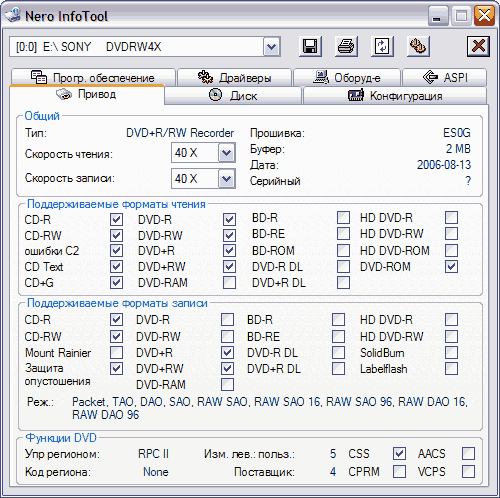Toggle the read BD-ROM checkbox
Image resolution: width=500 pixels, height=498 pixels.
tap(343, 251)
